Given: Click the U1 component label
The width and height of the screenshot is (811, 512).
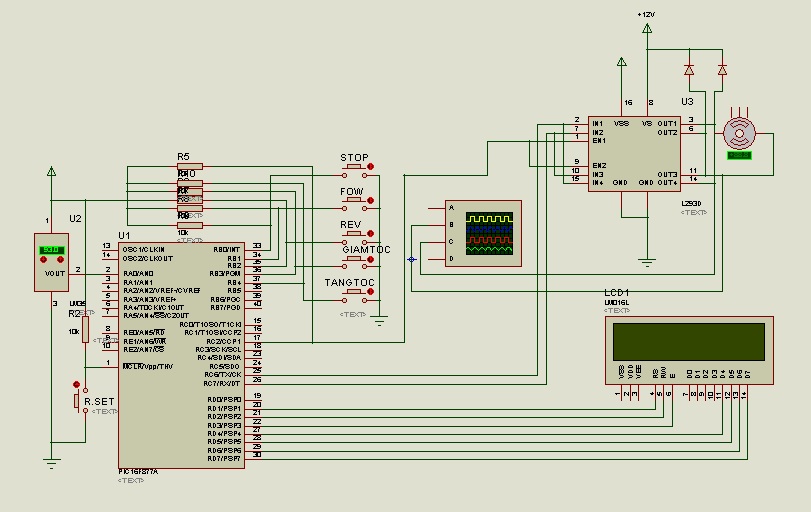Looking at the screenshot, I should point(124,236).
